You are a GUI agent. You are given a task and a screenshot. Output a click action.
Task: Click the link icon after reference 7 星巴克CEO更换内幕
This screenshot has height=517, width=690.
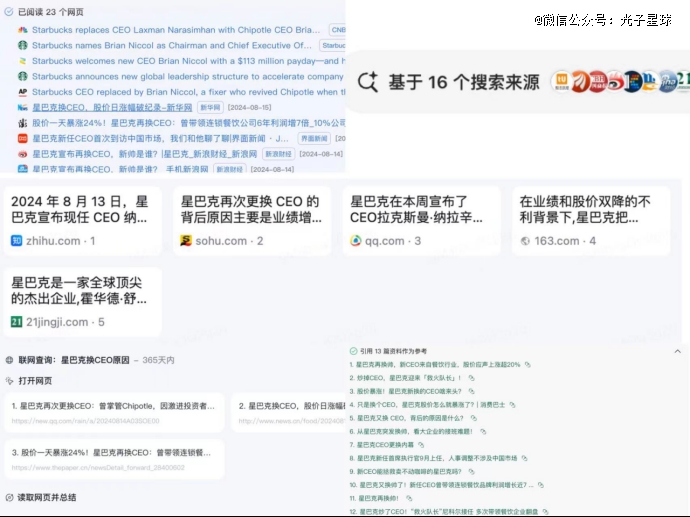[421, 445]
